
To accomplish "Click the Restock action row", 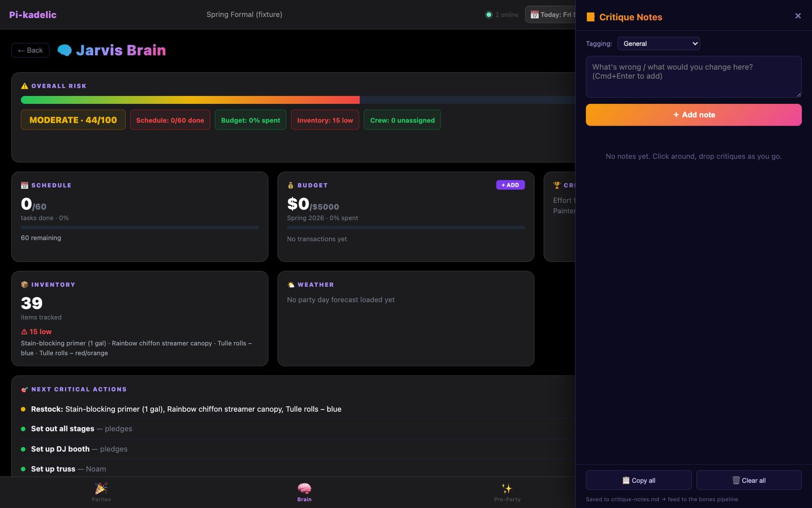I will [297, 409].
